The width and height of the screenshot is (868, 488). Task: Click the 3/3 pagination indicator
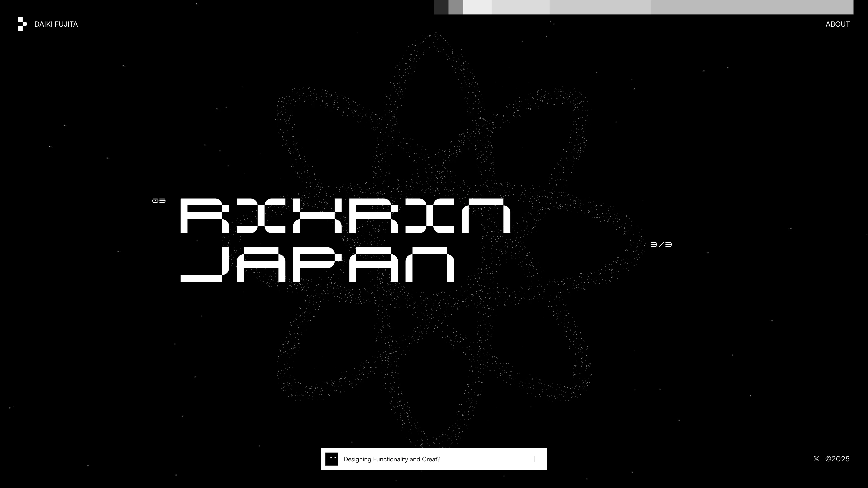(x=661, y=245)
